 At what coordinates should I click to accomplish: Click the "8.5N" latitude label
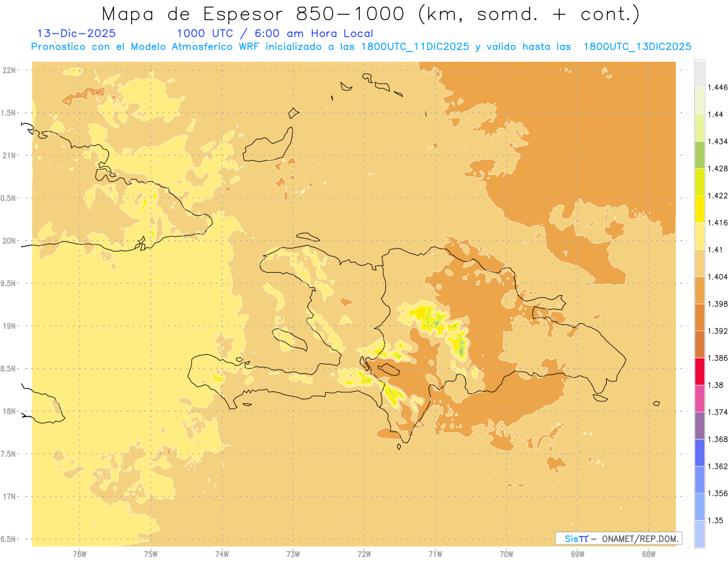pyautogui.click(x=9, y=369)
